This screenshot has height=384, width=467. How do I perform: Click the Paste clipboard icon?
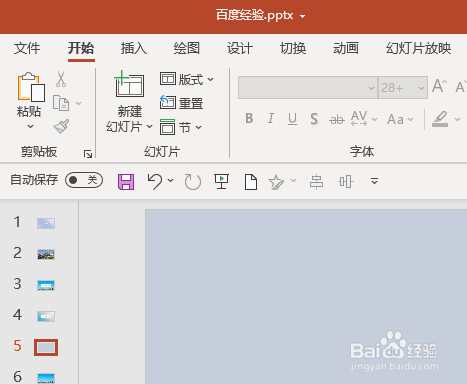31,87
